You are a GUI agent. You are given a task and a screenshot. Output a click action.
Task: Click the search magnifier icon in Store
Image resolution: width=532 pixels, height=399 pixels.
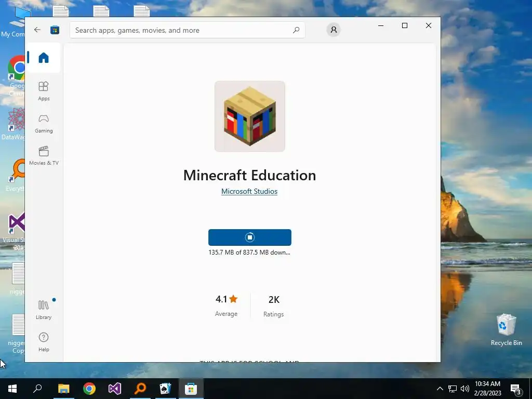pyautogui.click(x=296, y=30)
